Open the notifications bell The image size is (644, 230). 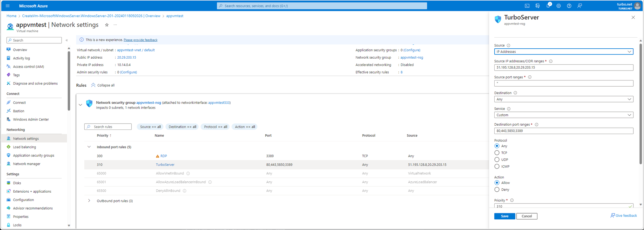click(548, 6)
